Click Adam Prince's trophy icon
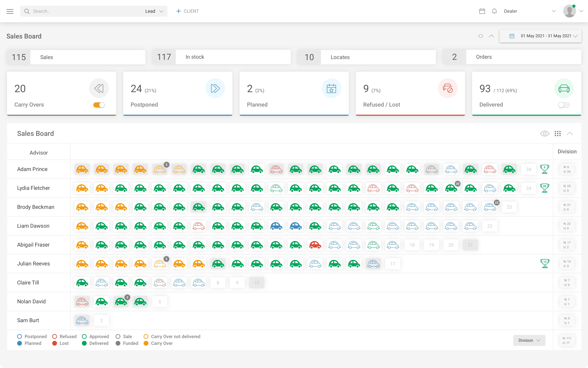The image size is (588, 368). point(545,169)
